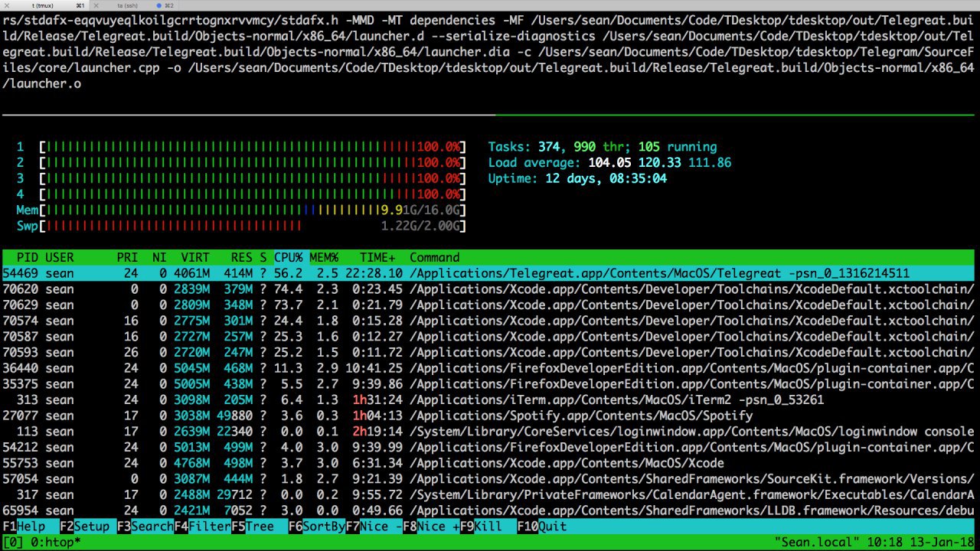Click the S state column header
The height and width of the screenshot is (551, 980).
[263, 257]
